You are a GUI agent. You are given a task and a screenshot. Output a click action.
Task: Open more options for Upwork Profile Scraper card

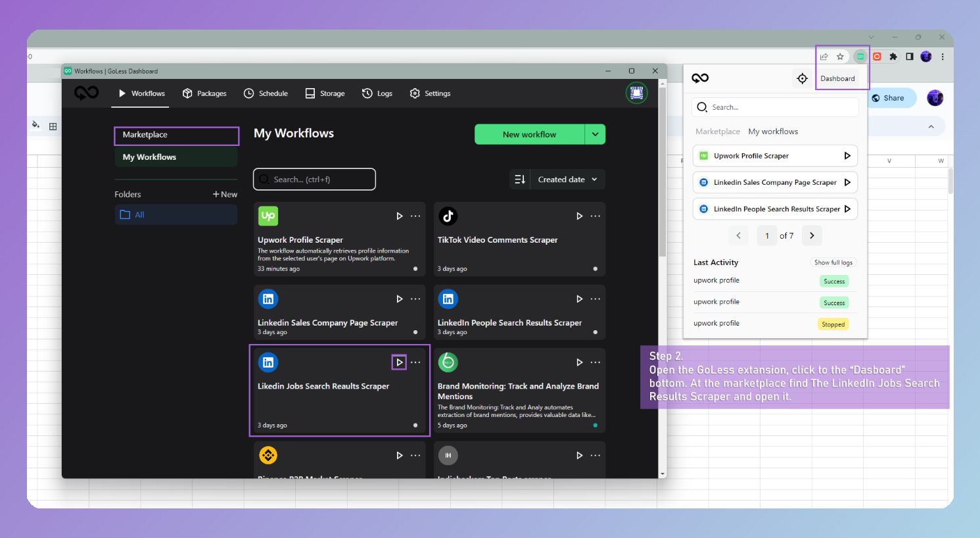pos(415,216)
